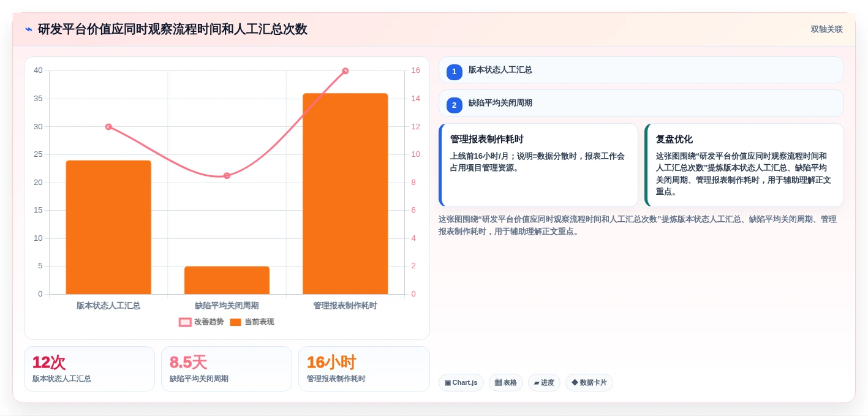Click the 进度 tag

click(x=544, y=382)
